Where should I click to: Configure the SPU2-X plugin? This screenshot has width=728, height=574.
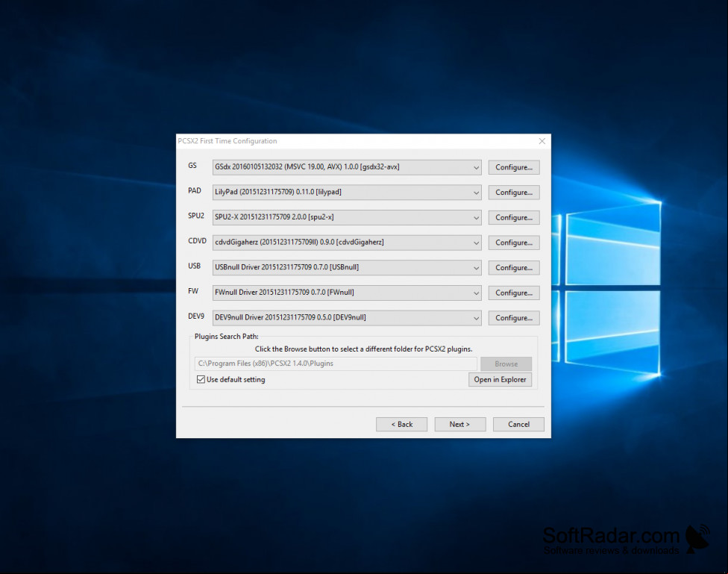513,217
